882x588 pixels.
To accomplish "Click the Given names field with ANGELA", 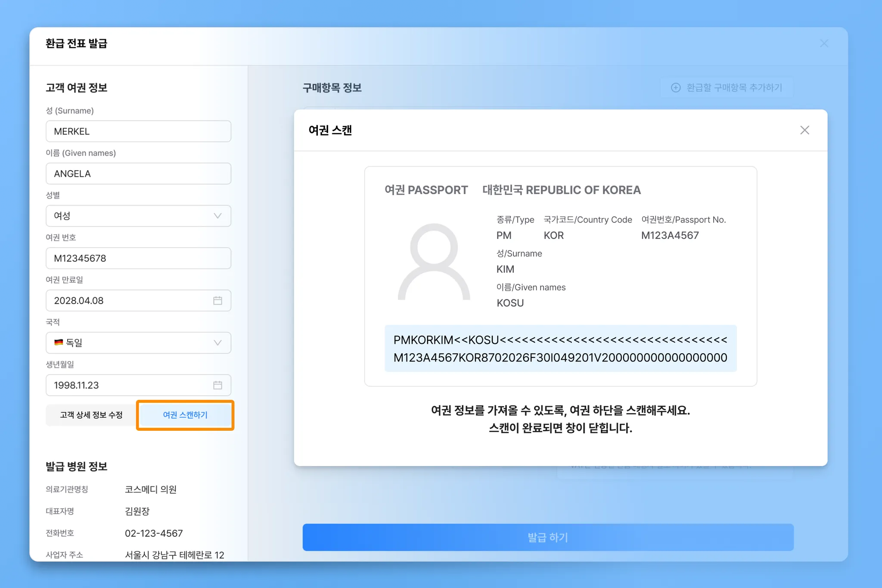I will (x=138, y=174).
